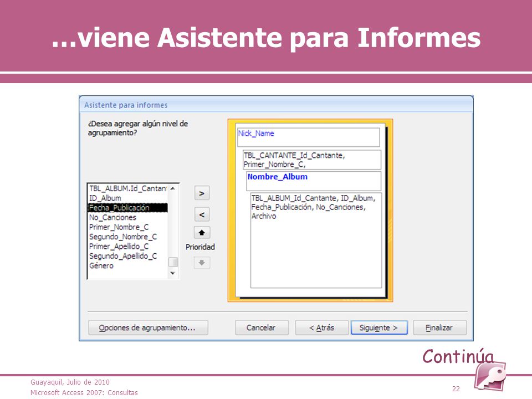Select TBL_ALBUM.Id_Cantan field in list

tap(127, 188)
